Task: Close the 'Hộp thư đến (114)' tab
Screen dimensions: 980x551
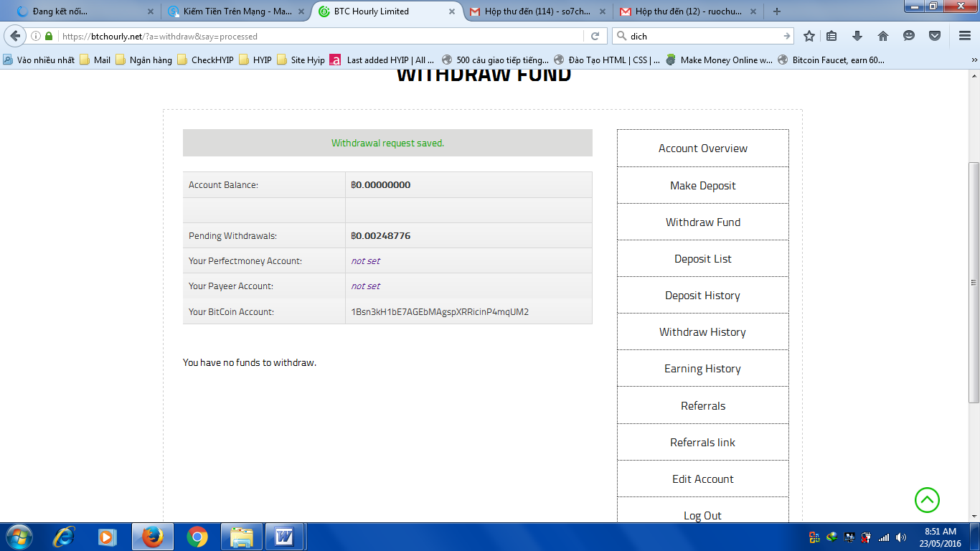Action: (x=602, y=11)
